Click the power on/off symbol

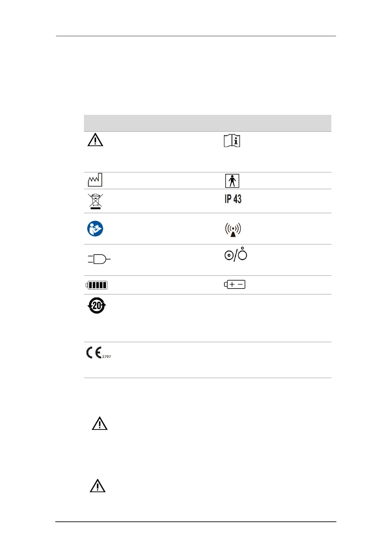236,255
